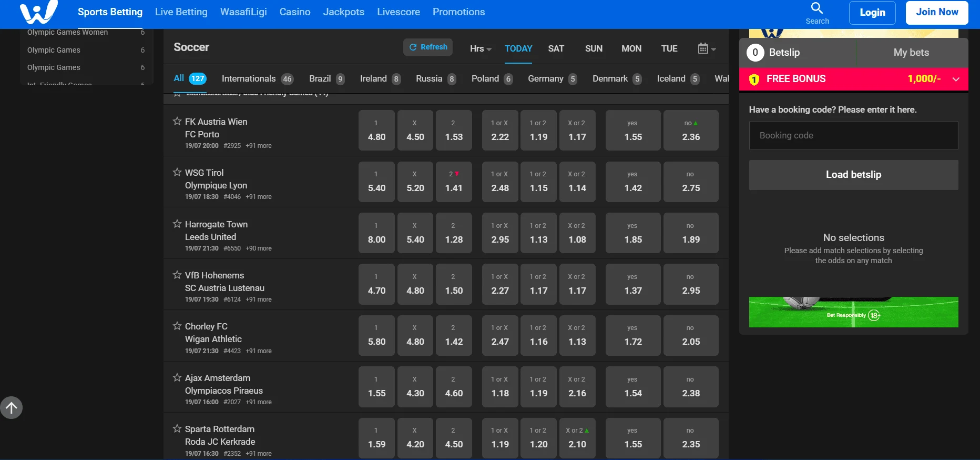Filter by Russia matches

[x=436, y=78]
